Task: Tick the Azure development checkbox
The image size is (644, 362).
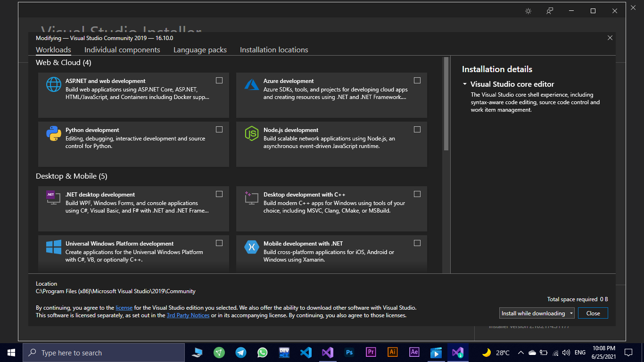Action: click(x=417, y=81)
